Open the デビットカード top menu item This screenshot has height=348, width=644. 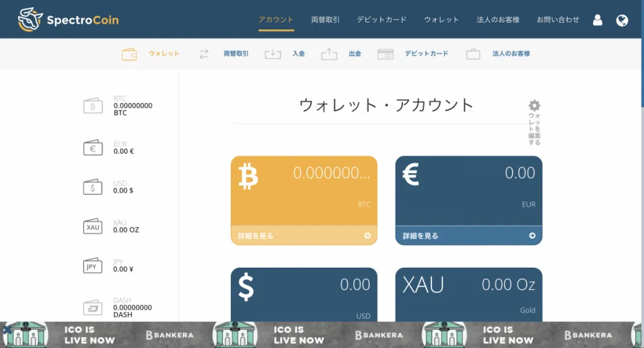click(382, 19)
